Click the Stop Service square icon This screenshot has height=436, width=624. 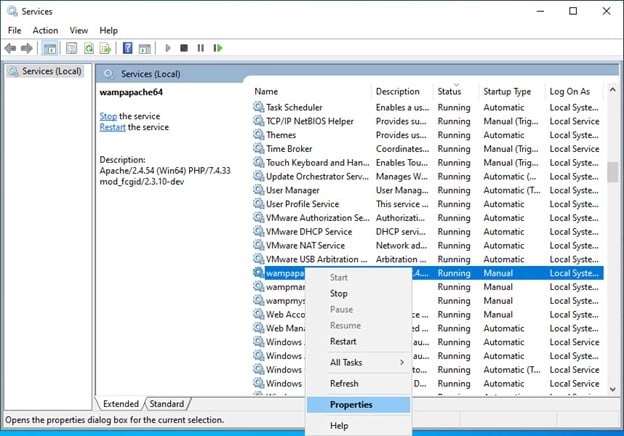tap(184, 48)
